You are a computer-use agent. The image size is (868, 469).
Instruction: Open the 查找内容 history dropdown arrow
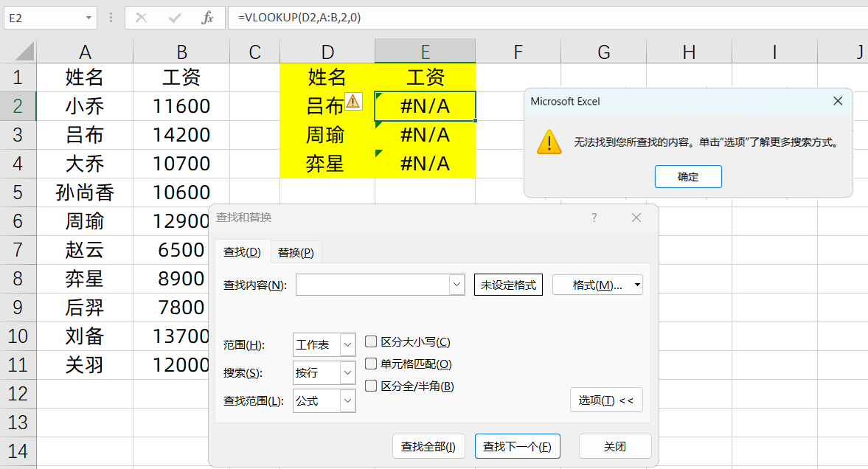click(457, 285)
